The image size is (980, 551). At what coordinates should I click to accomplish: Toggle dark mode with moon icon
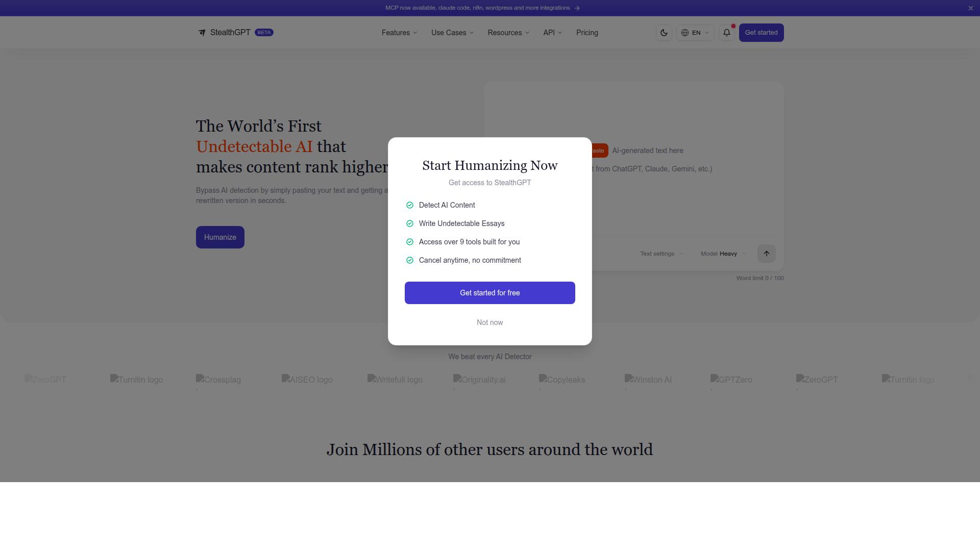[x=664, y=33]
